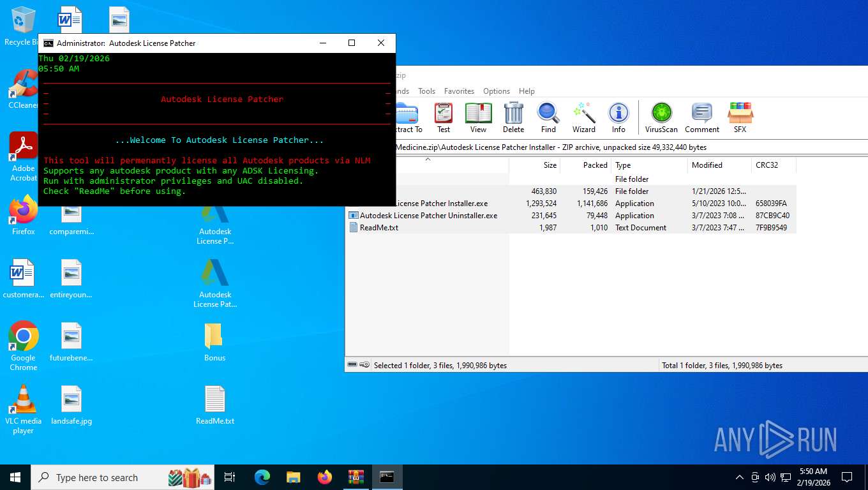Click the command prompt taskbar button

(387, 477)
